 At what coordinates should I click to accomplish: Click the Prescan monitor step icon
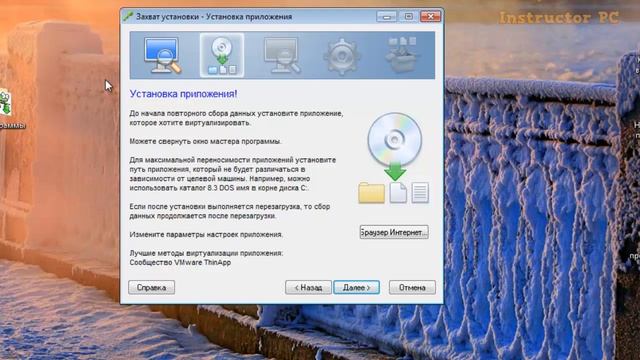tap(162, 55)
